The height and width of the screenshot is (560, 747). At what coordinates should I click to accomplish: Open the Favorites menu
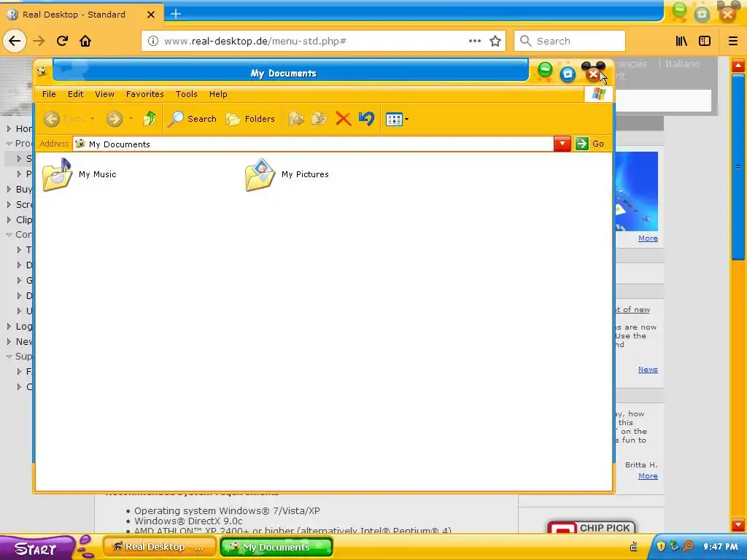click(145, 94)
